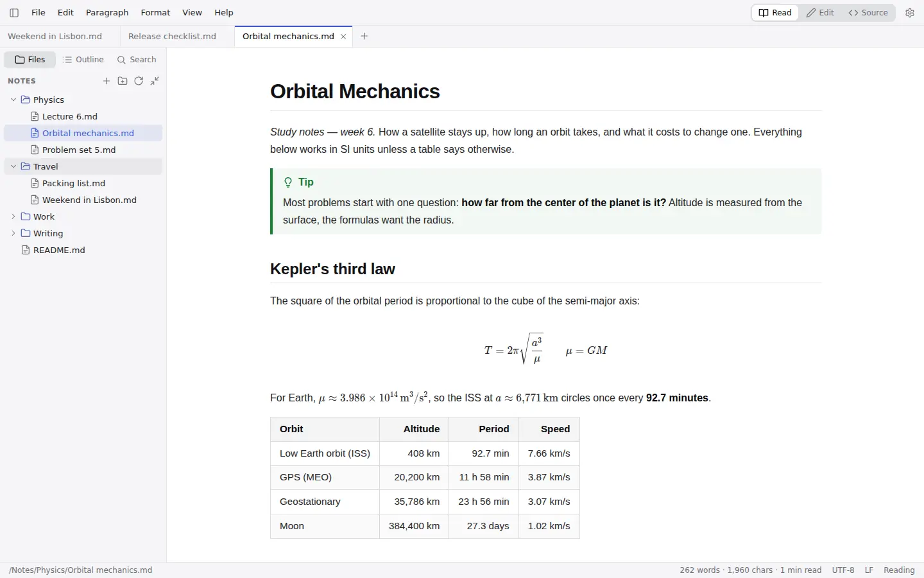Image resolution: width=924 pixels, height=578 pixels.
Task: Click the Kepler's third law heading
Action: point(332,269)
